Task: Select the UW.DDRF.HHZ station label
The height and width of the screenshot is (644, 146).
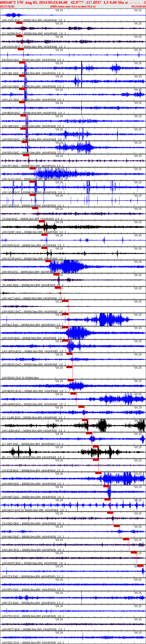Action: coord(12,232)
